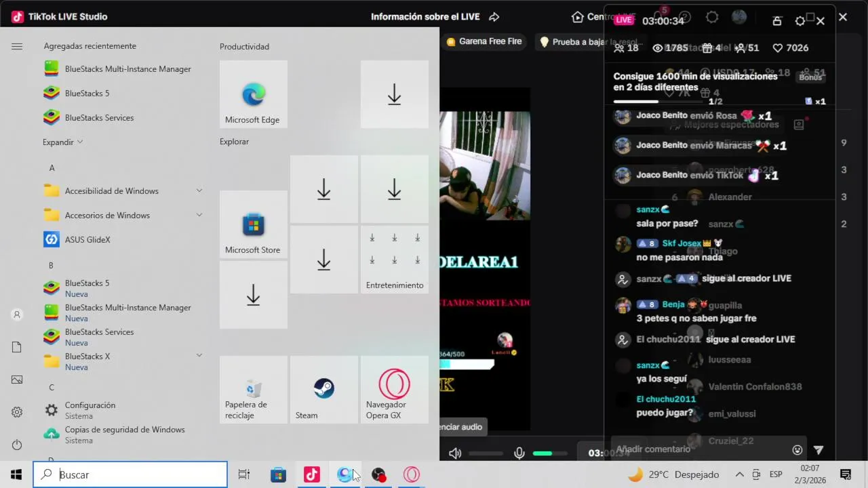Click the 1785 views counter
The image size is (868, 488).
click(670, 48)
